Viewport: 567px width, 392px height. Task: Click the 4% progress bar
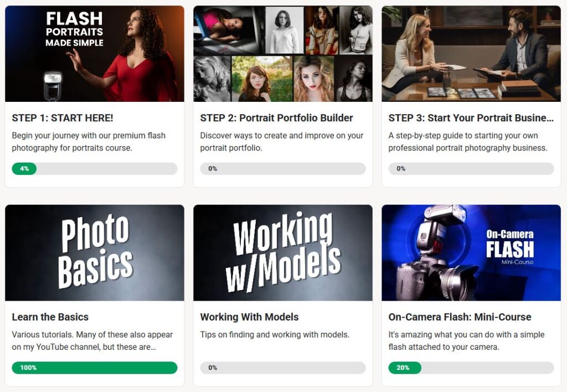click(94, 168)
